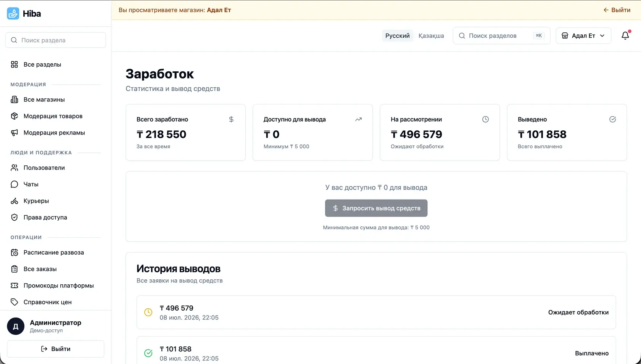Click the magnifier icon in Поиск разделов
Viewport: 641px width, 364px height.
pos(462,35)
